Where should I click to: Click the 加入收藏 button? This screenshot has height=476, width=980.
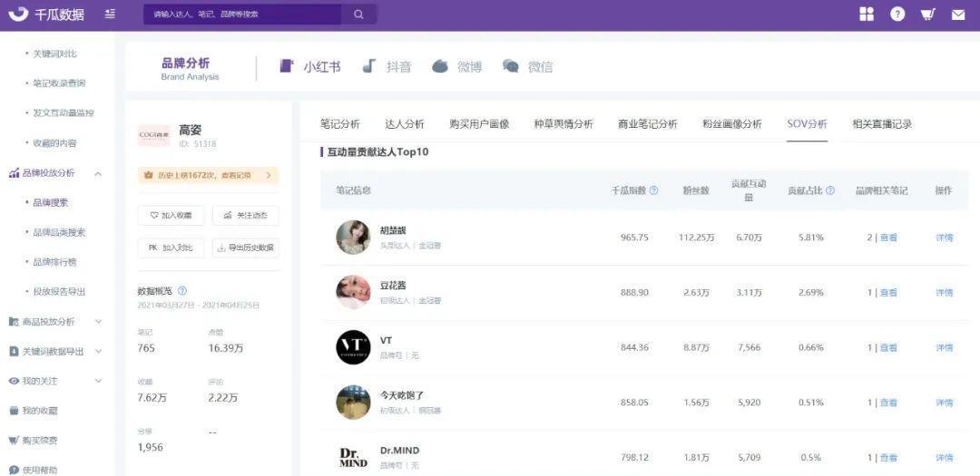[x=171, y=215]
